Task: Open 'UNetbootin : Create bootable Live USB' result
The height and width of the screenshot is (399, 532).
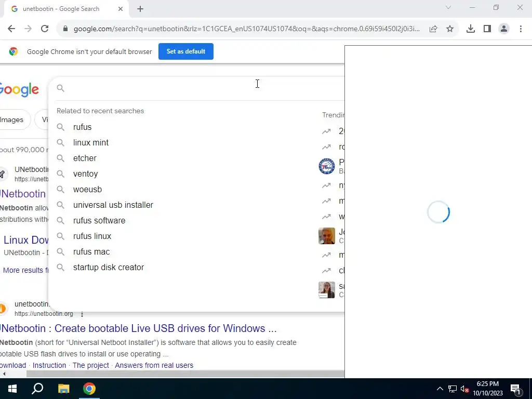Action: pos(138,328)
